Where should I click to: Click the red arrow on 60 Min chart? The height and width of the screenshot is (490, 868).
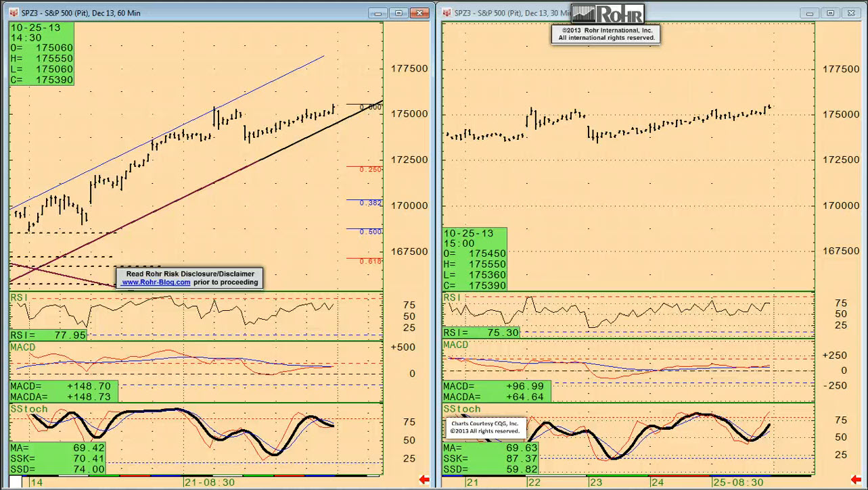(x=424, y=480)
